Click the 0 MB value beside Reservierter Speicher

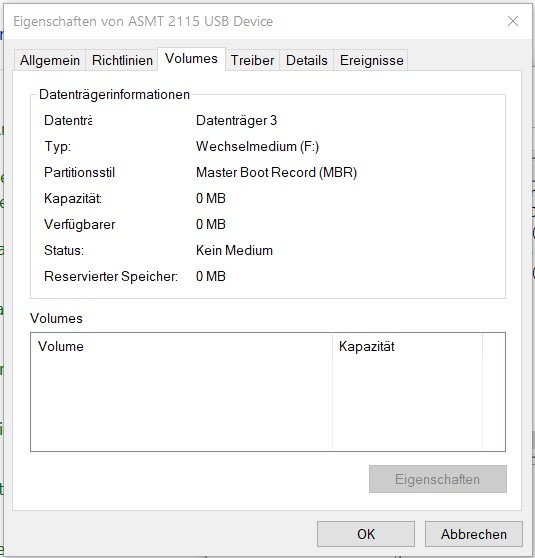tap(211, 277)
